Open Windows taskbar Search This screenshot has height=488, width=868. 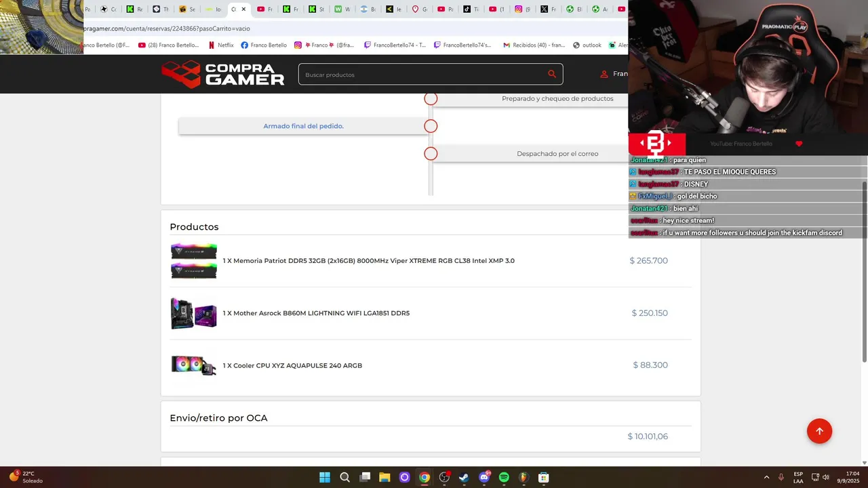coord(344,478)
